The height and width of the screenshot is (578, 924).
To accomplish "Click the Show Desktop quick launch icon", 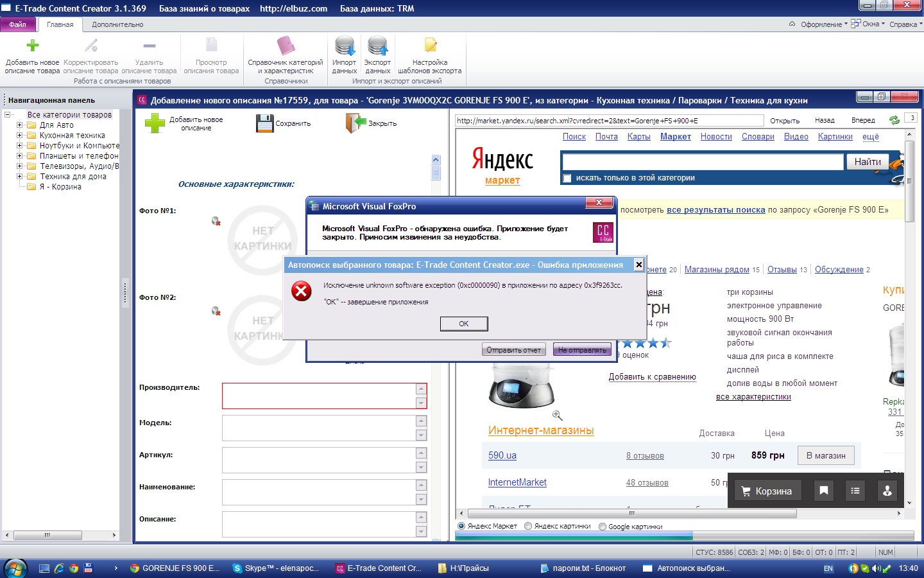I will (x=44, y=568).
